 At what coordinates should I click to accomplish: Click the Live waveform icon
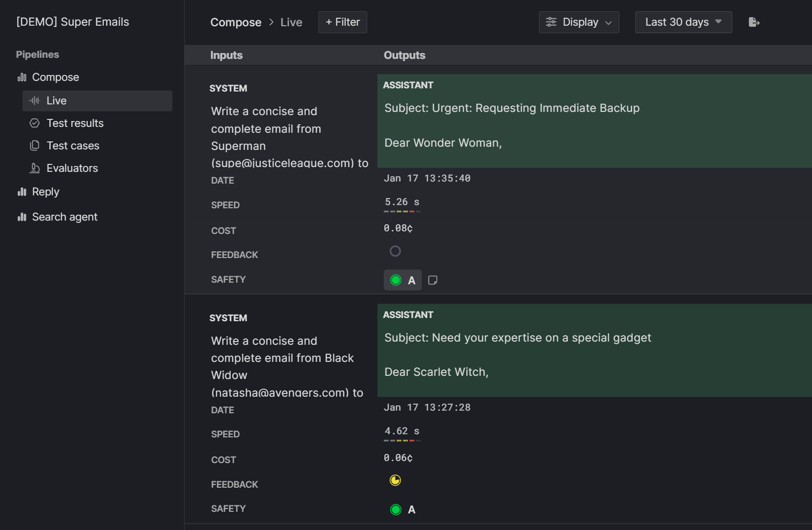(34, 101)
